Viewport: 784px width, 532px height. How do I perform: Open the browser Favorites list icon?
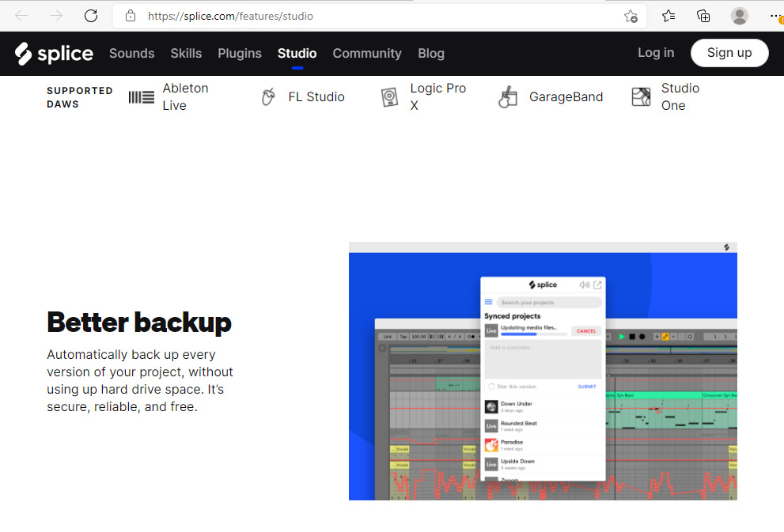(668, 16)
